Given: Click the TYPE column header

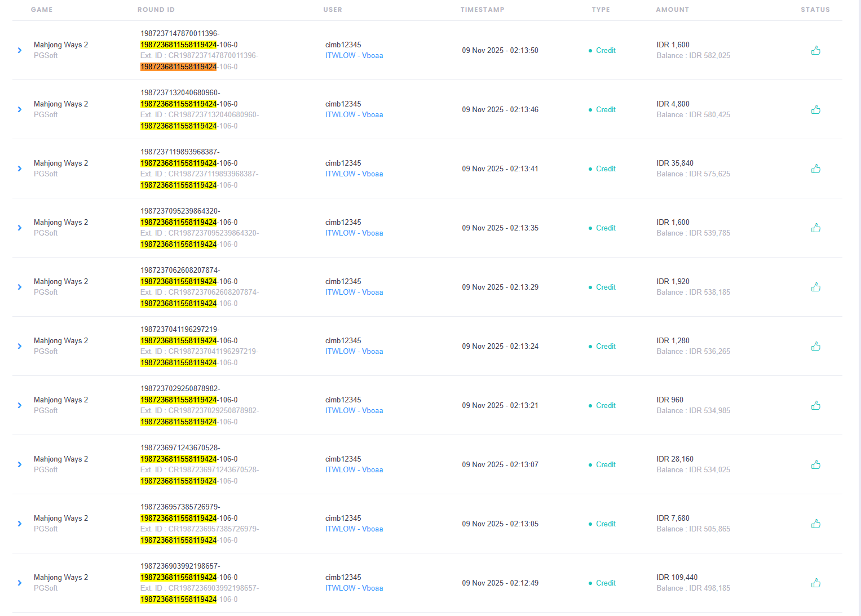Looking at the screenshot, I should pyautogui.click(x=601, y=10).
